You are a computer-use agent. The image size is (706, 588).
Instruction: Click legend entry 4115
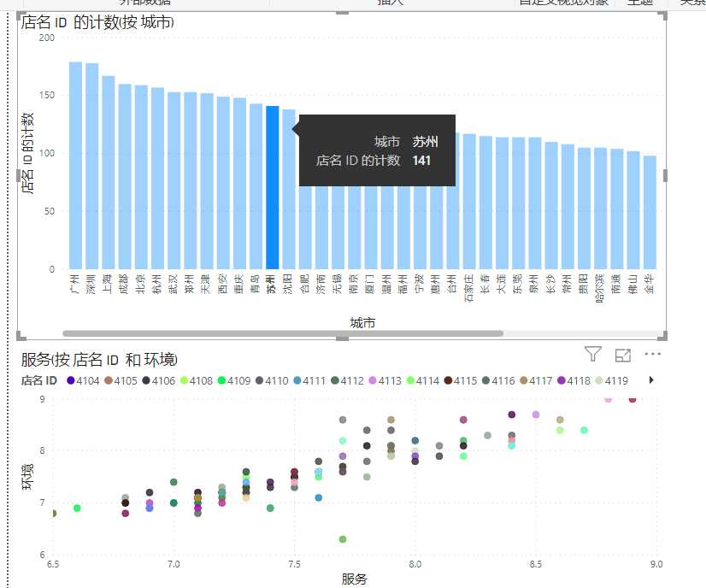tap(461, 380)
